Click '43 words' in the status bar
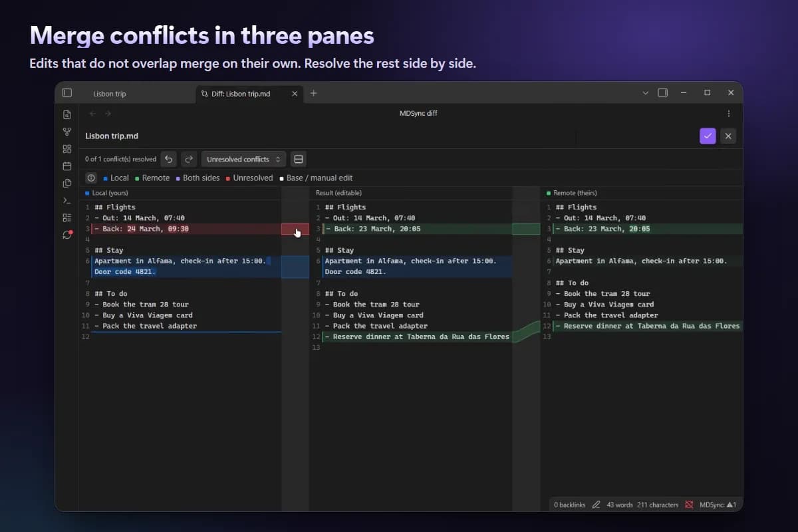Image resolution: width=798 pixels, height=532 pixels. [x=619, y=505]
